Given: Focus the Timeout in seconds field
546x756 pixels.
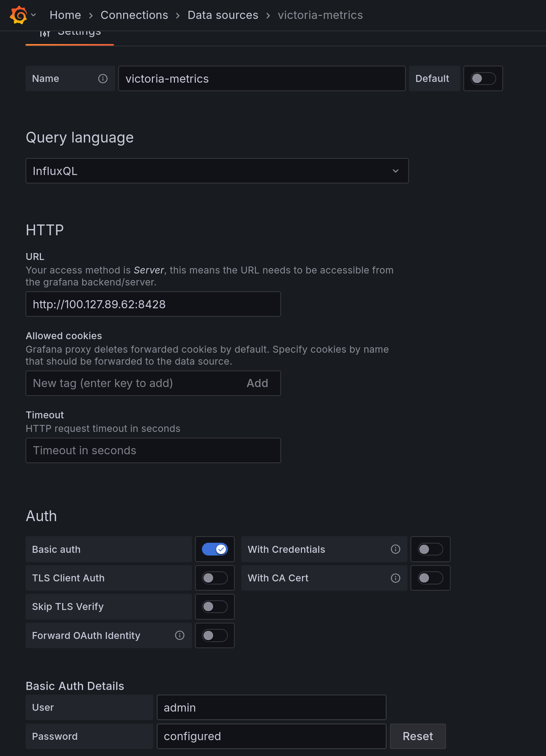Looking at the screenshot, I should [x=153, y=450].
